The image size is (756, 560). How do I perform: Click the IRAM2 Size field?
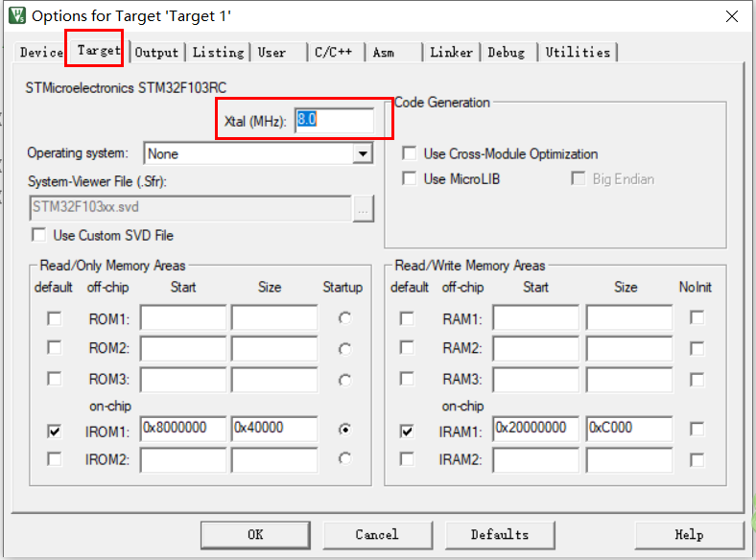tap(629, 460)
